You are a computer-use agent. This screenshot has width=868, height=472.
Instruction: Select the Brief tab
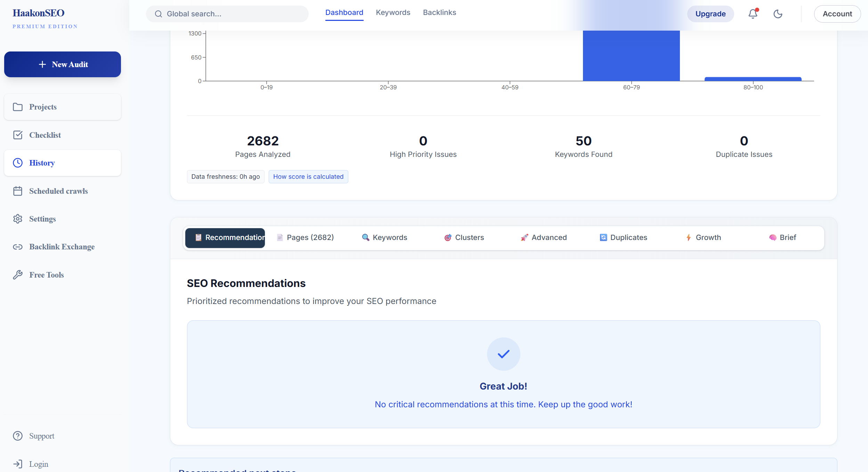[x=782, y=238]
